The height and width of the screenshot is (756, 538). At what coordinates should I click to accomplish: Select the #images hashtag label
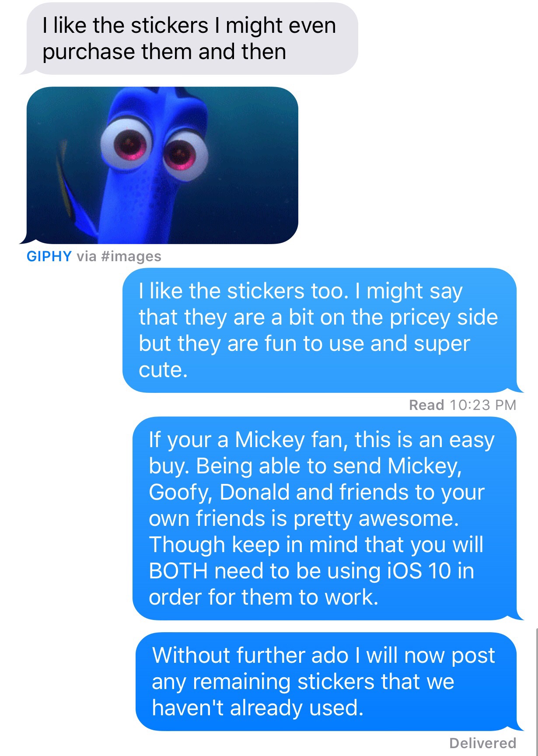coord(131,256)
